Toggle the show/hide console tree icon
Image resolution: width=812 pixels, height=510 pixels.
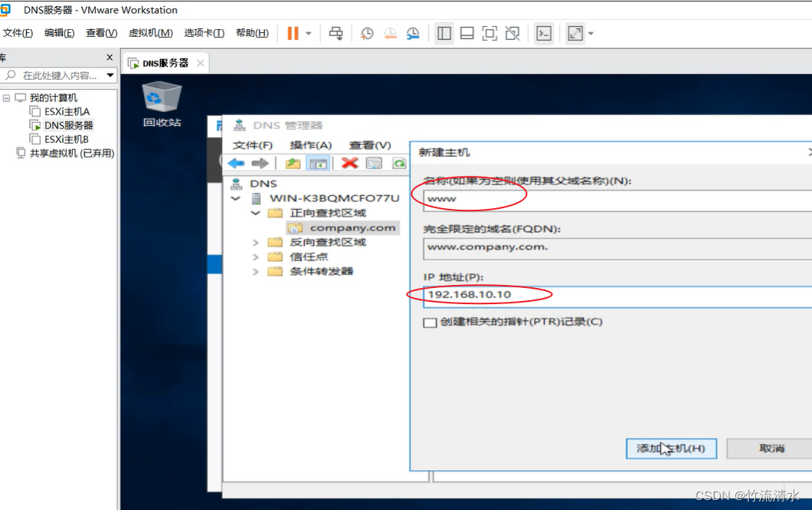pos(318,164)
